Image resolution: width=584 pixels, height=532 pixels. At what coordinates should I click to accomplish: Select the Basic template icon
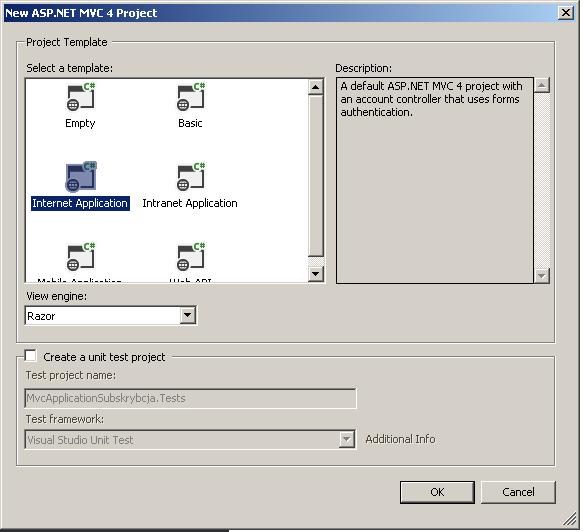click(191, 97)
